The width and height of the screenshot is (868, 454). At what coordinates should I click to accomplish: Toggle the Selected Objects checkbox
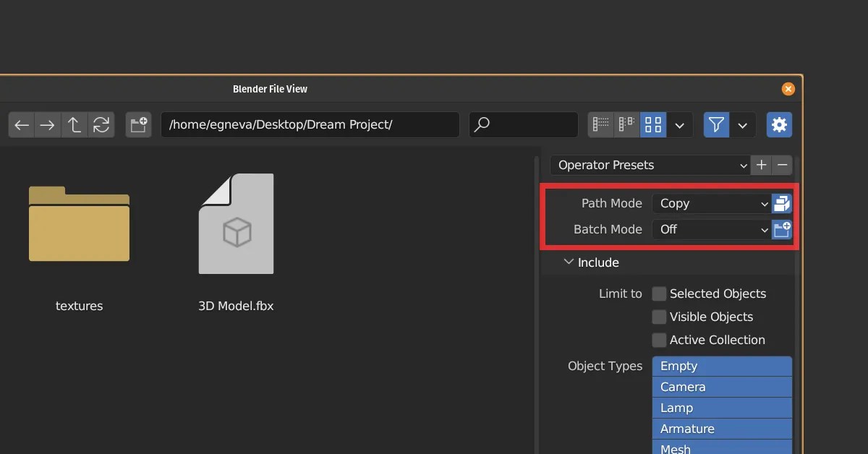659,294
